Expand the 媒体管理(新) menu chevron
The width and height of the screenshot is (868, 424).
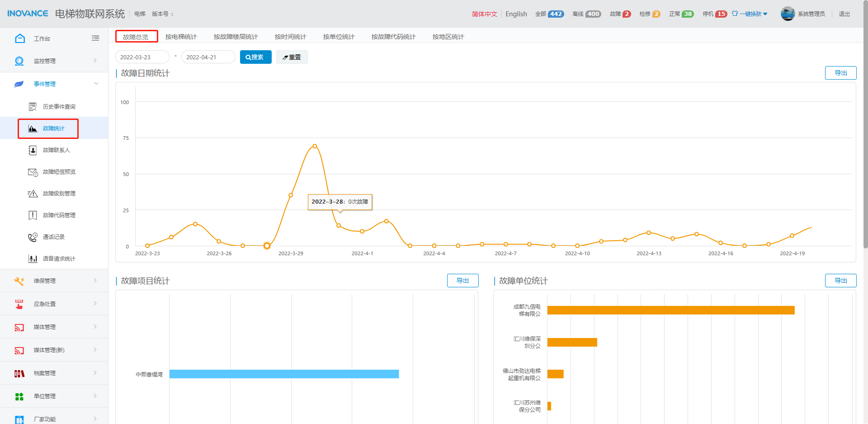[95, 350]
